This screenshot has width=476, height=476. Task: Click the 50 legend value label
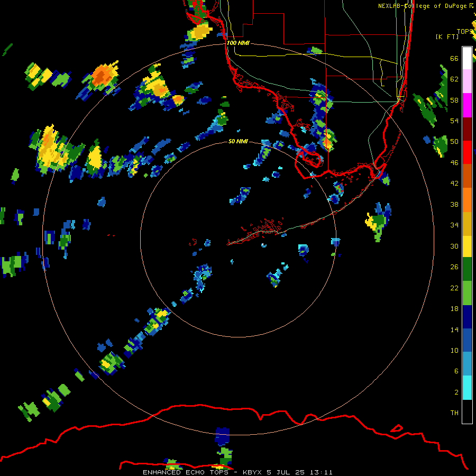point(454,141)
